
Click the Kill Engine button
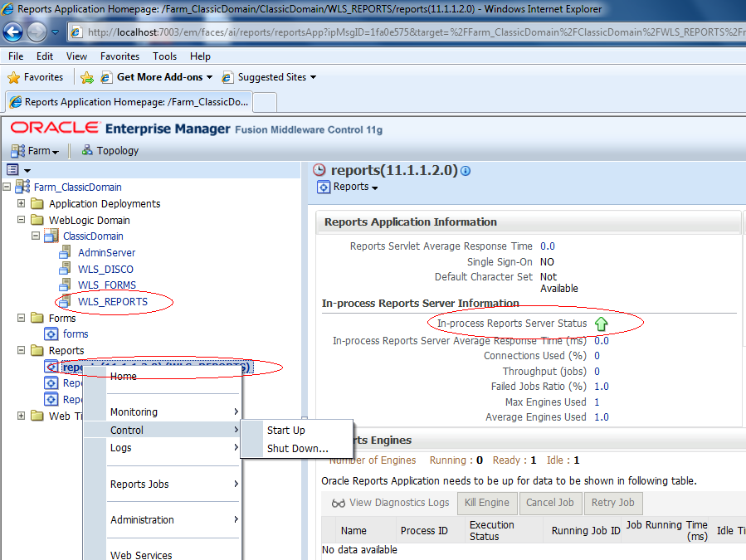click(x=487, y=503)
